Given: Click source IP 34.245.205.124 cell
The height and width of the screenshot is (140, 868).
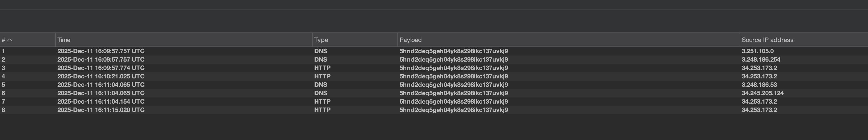Looking at the screenshot, I should point(762,93).
